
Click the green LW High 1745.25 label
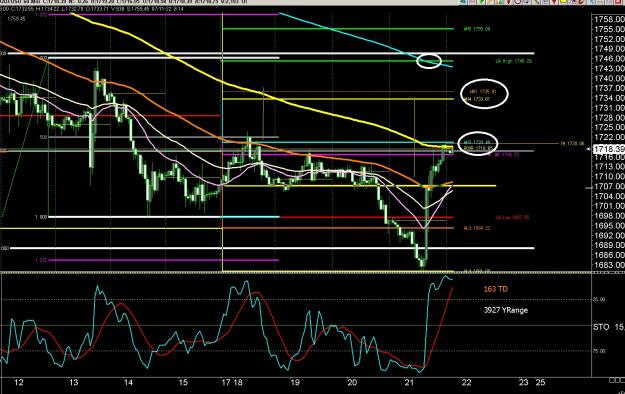(x=513, y=61)
